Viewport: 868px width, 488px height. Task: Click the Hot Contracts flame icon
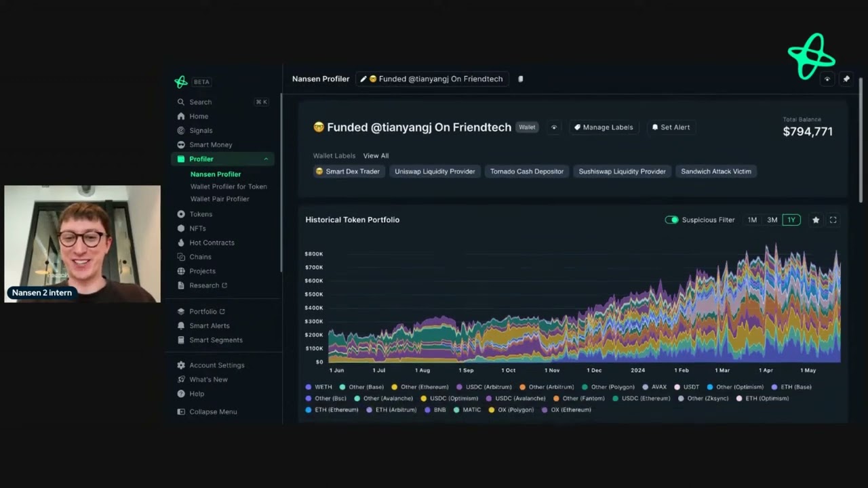pyautogui.click(x=181, y=243)
